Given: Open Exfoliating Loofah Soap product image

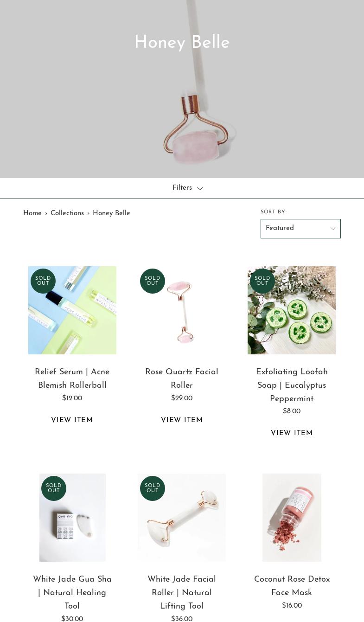Looking at the screenshot, I should (x=292, y=310).
